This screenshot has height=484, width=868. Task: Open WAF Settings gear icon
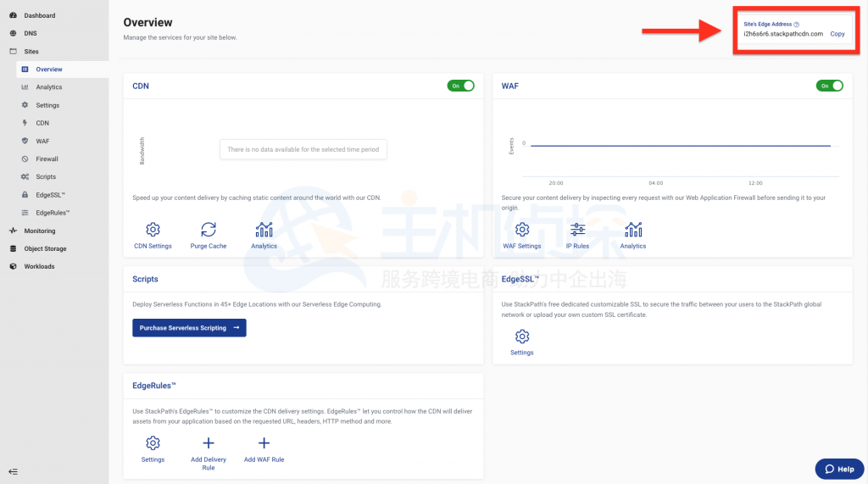coord(522,229)
